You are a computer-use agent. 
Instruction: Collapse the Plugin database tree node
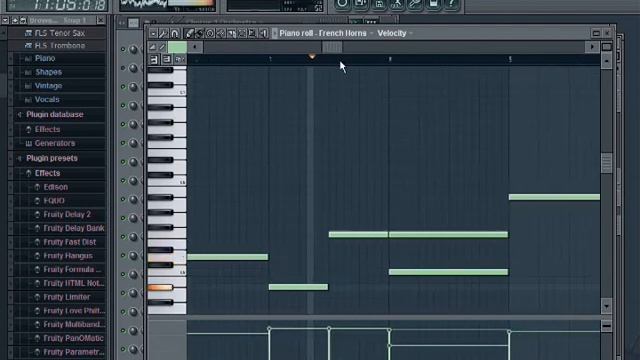pyautogui.click(x=19, y=115)
